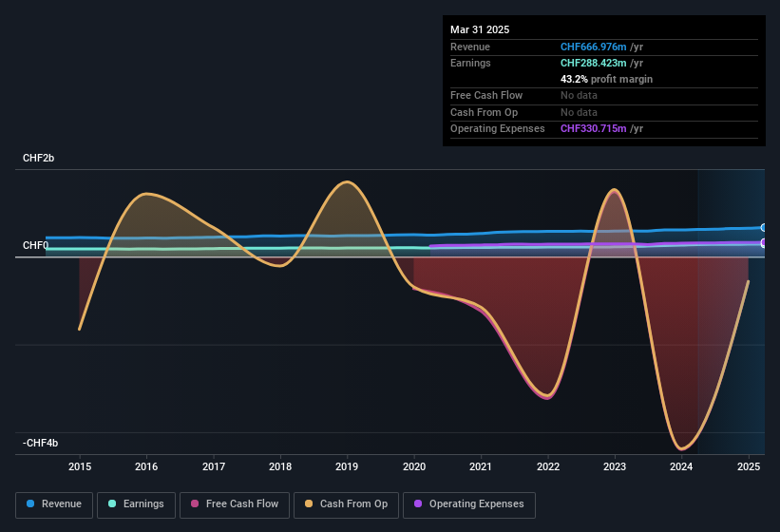Click the CHF0 y-axis label
Screen dimensions: 780x532
point(35,245)
